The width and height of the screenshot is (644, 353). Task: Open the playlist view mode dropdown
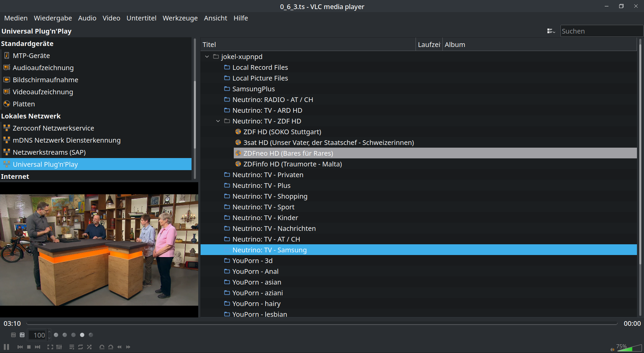click(551, 31)
